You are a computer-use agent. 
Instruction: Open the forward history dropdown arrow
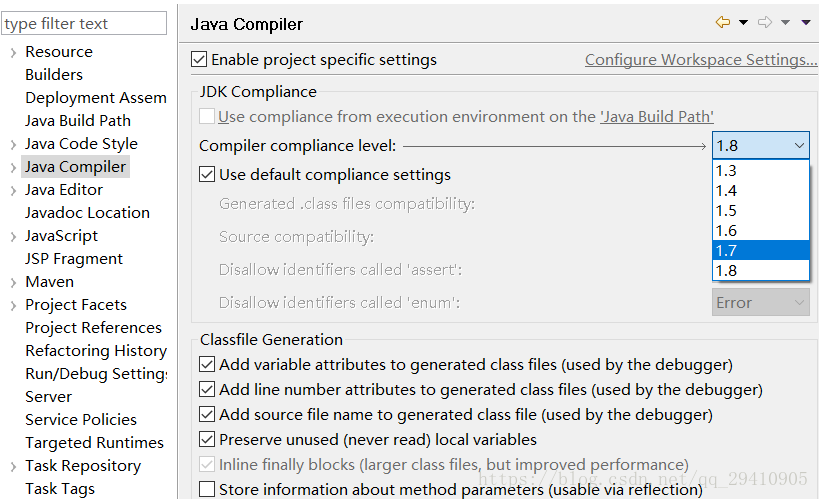(x=785, y=22)
